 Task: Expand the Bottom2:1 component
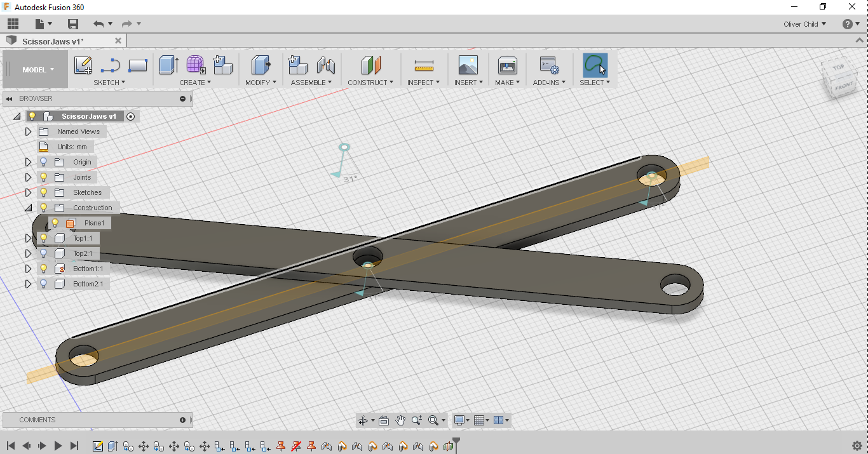pos(28,284)
